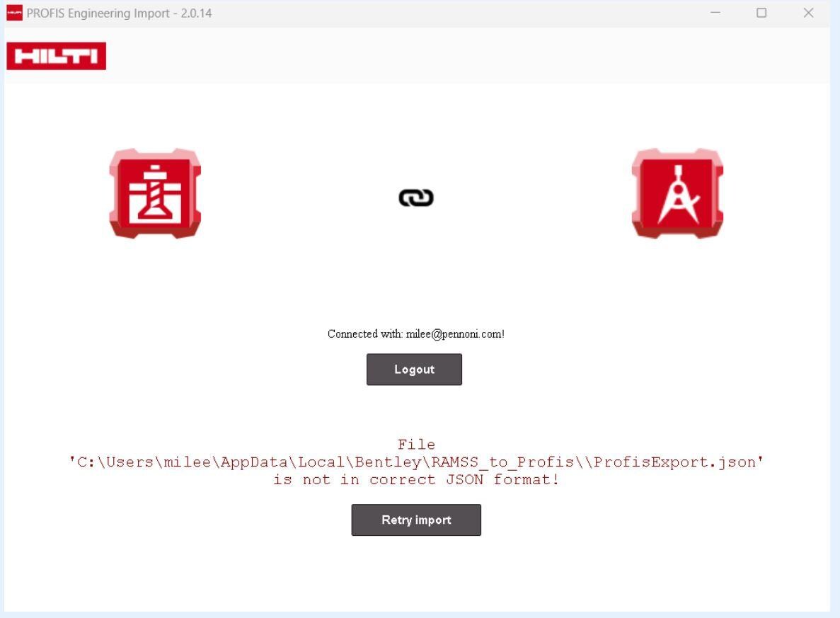This screenshot has height=618, width=840.
Task: Click the ProfisExport.json error message
Action: [x=418, y=462]
